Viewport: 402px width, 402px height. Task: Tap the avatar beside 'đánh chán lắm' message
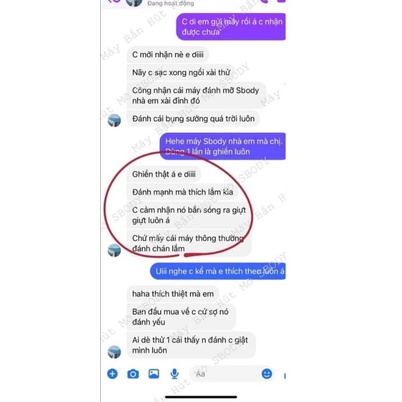click(x=114, y=250)
